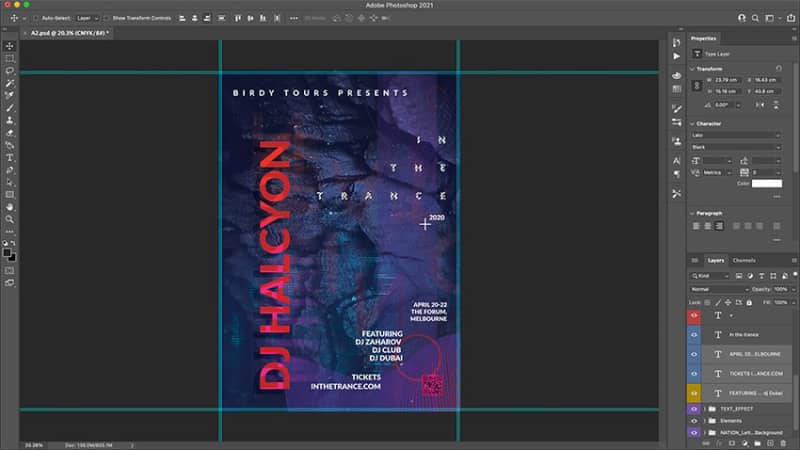This screenshot has width=800, height=450.
Task: Select the Zoom tool in toolbar
Action: pyautogui.click(x=10, y=219)
